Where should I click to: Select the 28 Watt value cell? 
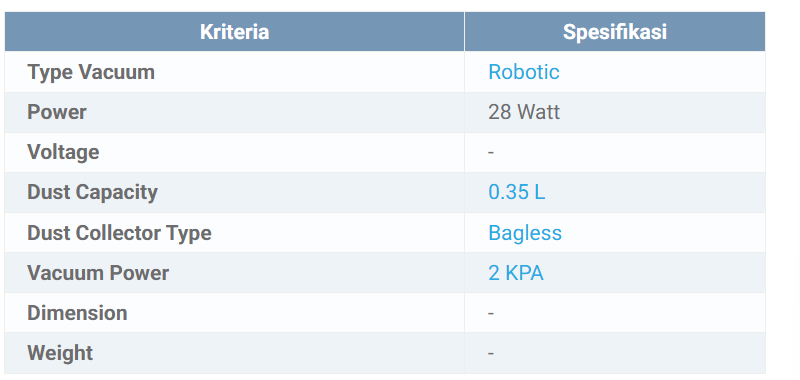[x=615, y=112]
